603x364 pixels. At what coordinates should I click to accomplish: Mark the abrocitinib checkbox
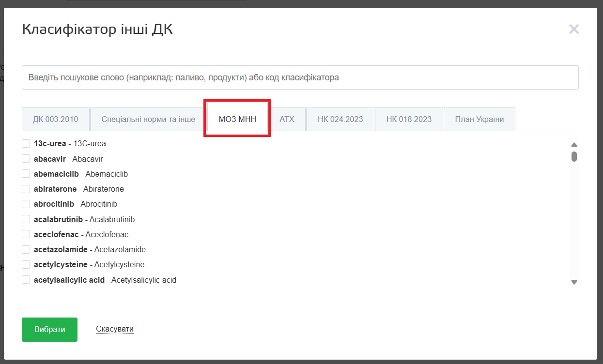pos(26,204)
